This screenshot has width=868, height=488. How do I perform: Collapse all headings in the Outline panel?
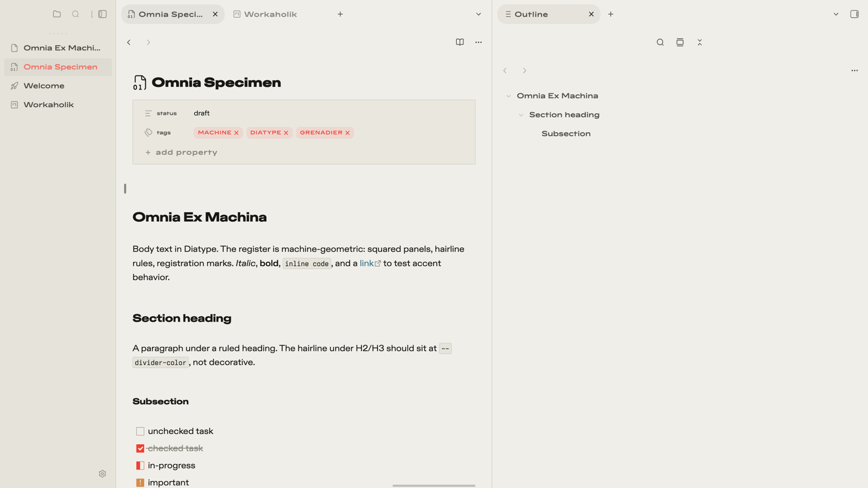click(x=700, y=42)
